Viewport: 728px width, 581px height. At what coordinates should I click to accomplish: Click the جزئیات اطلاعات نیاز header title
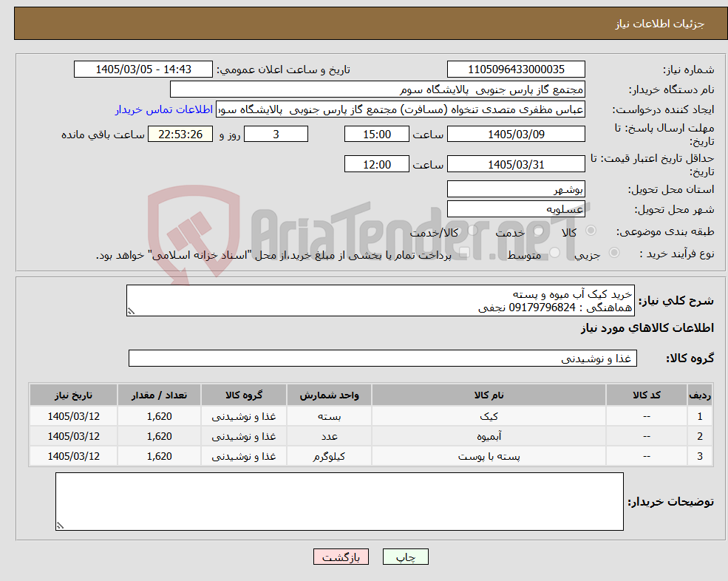pyautogui.click(x=659, y=24)
